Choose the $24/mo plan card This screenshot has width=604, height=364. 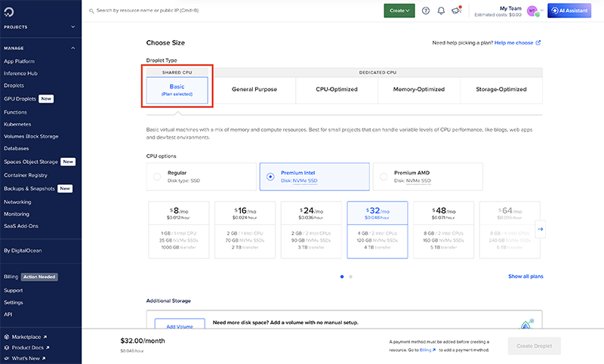point(310,227)
